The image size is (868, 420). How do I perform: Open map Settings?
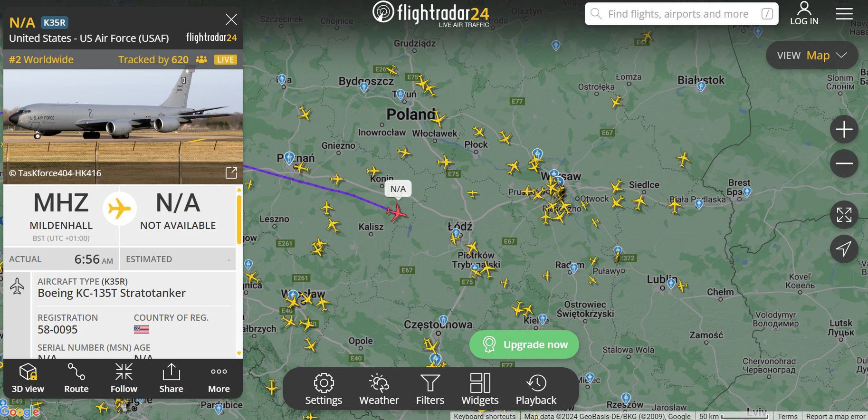point(324,389)
